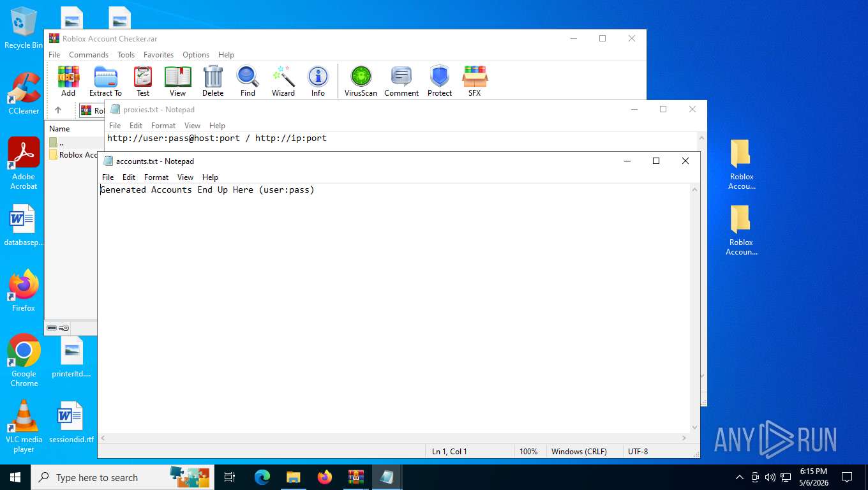Click the Ln 1, Col 1 status entry
This screenshot has width=868, height=490.
449,451
